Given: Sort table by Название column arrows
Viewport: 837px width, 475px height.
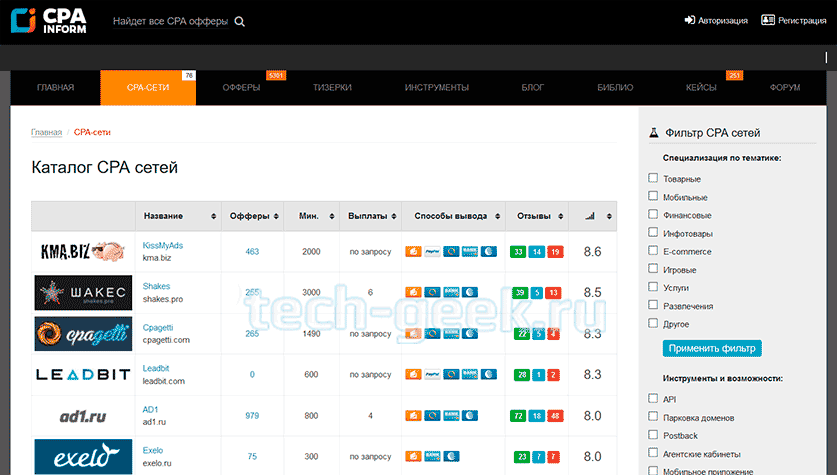Looking at the screenshot, I should (x=213, y=216).
